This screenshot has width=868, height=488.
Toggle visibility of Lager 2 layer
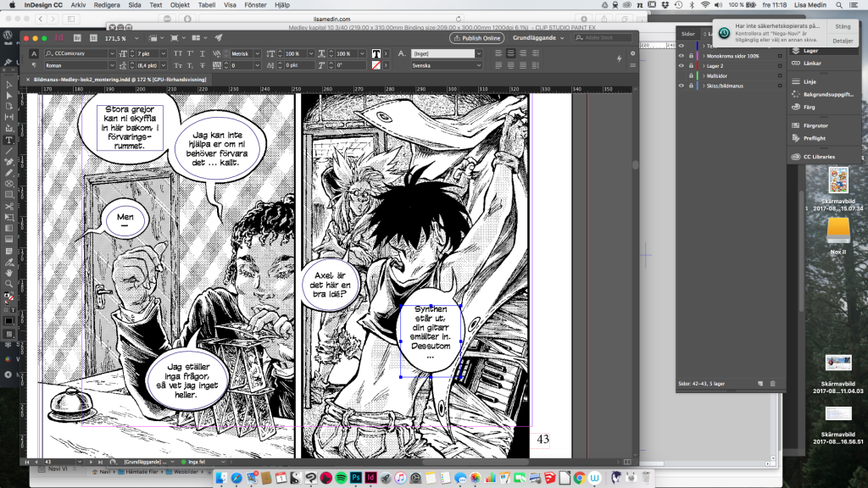682,66
